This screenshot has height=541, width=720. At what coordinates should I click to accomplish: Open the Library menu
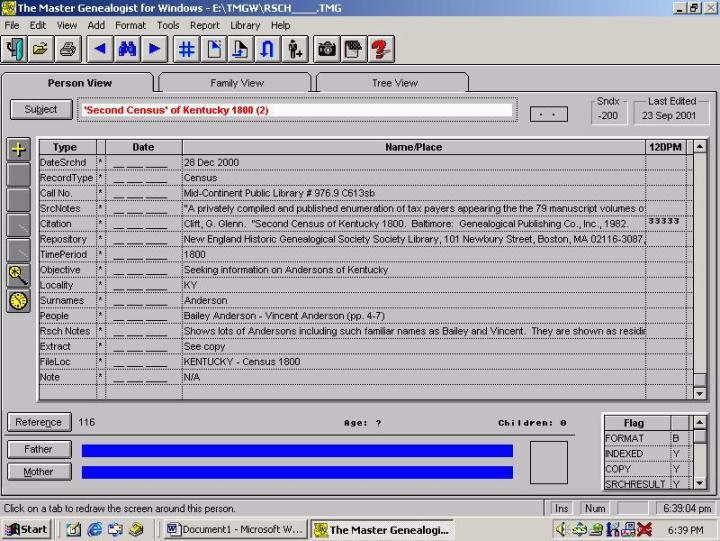(245, 25)
